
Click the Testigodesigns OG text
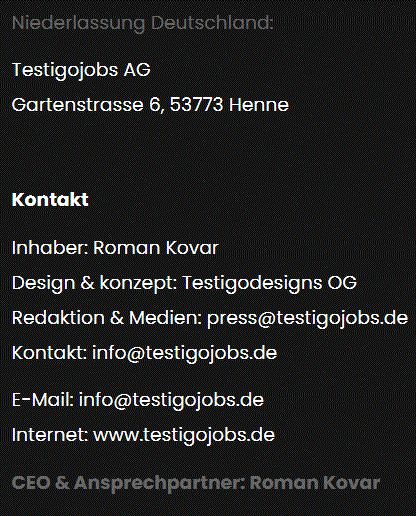[270, 283]
